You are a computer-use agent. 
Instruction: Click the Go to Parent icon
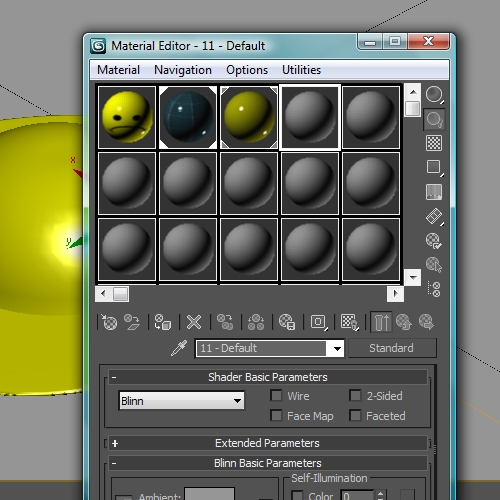pyautogui.click(x=404, y=322)
